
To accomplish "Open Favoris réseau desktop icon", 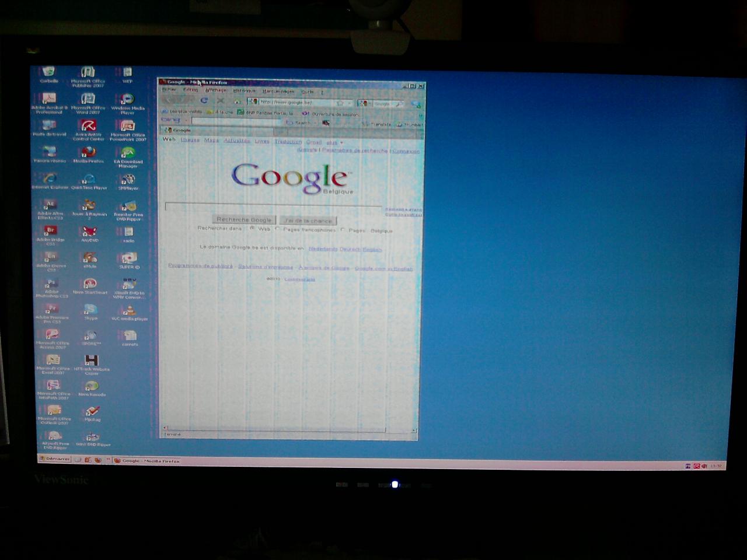I will pyautogui.click(x=50, y=154).
